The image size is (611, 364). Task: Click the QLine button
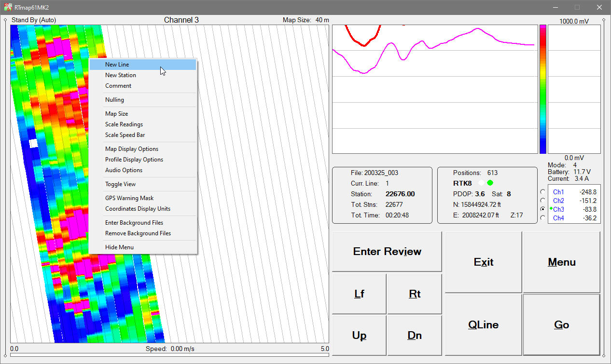484,325
